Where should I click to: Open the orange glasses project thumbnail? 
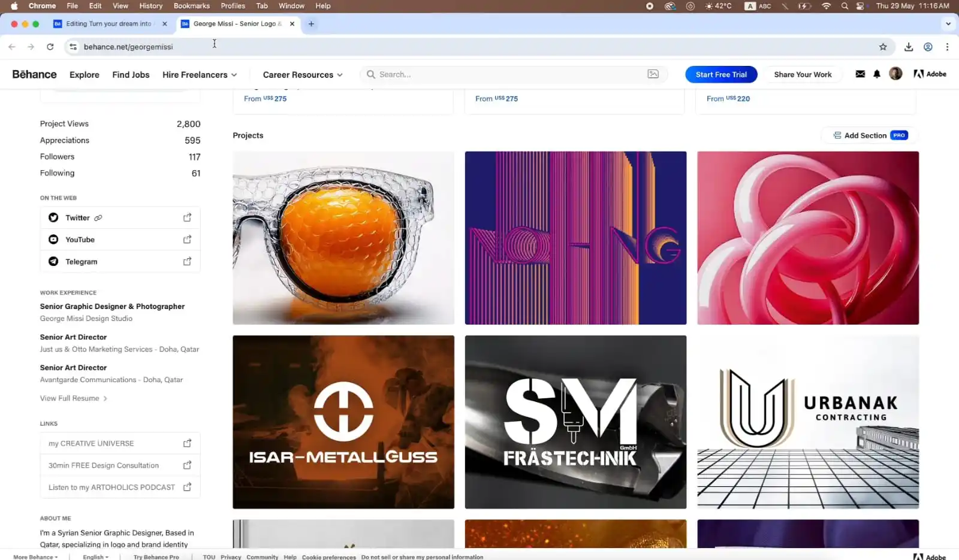(x=343, y=238)
